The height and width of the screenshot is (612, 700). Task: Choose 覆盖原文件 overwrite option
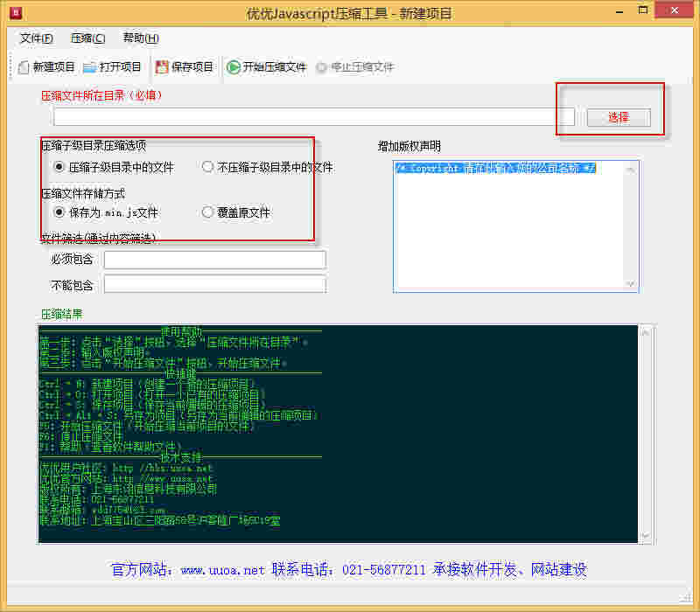(207, 212)
